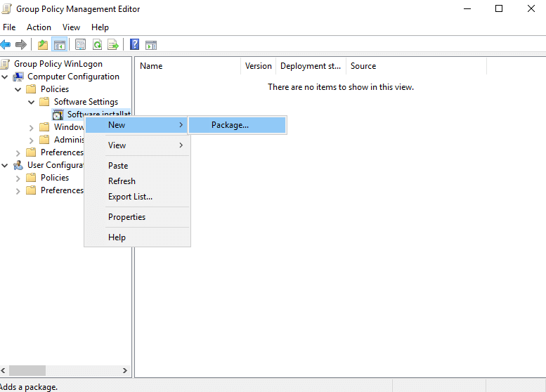
Task: Click the Back arrow toolbar icon
Action: pyautogui.click(x=6, y=45)
